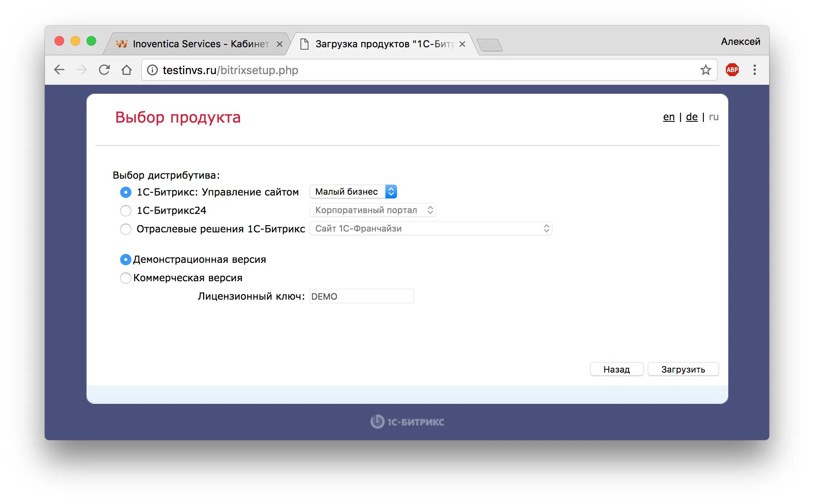
Task: Close the Загрузка продуктов tab
Action: 462,44
